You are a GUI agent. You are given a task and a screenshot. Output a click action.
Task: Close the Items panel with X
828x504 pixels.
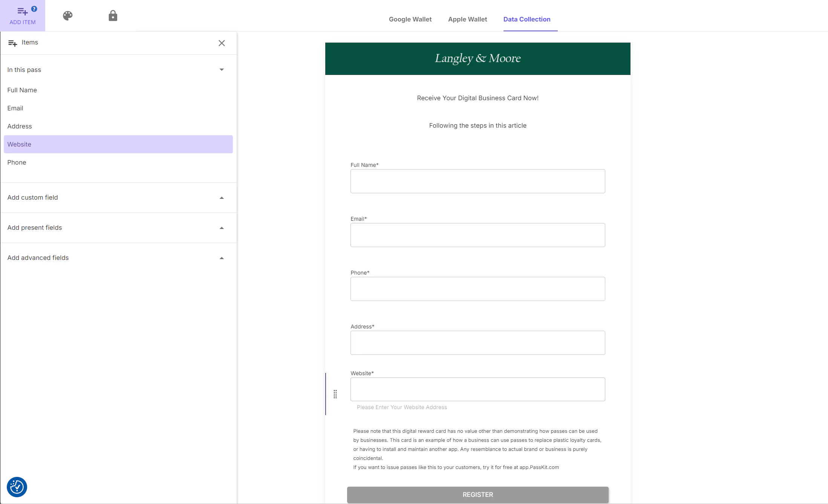[x=222, y=43]
